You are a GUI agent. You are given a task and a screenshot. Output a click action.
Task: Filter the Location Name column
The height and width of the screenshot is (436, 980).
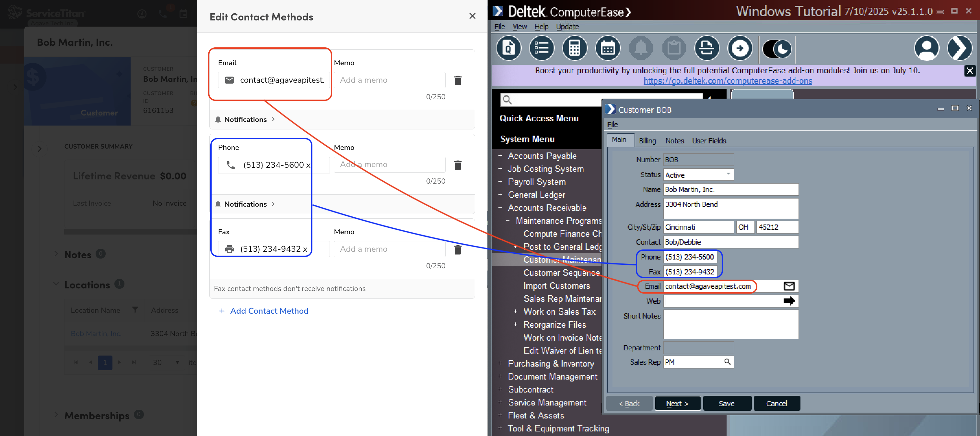(x=135, y=310)
